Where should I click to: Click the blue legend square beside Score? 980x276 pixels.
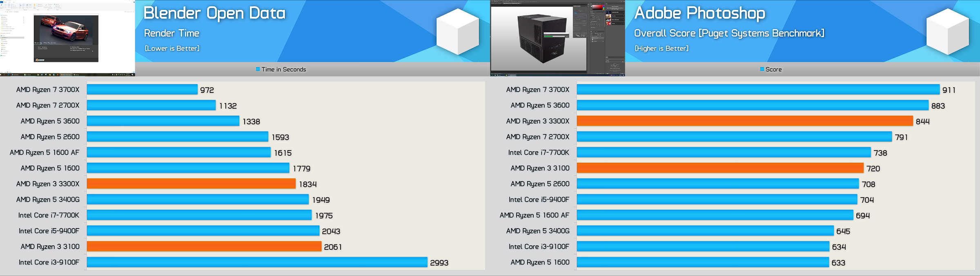pyautogui.click(x=762, y=69)
